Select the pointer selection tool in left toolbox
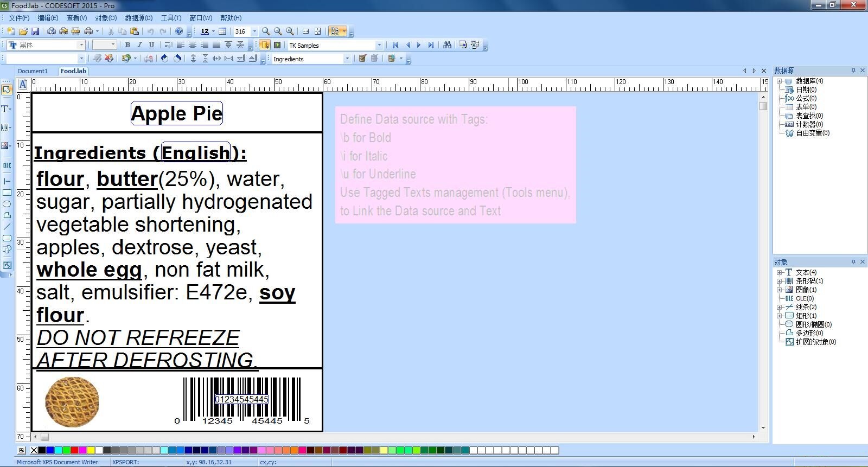868x467 pixels. (x=7, y=89)
